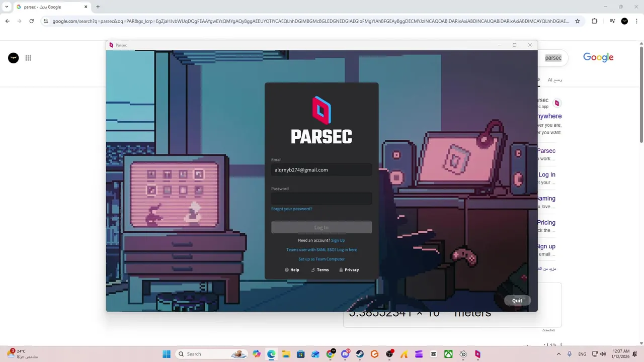Bookmark this page with star icon
This screenshot has width=644, height=362.
(578, 21)
